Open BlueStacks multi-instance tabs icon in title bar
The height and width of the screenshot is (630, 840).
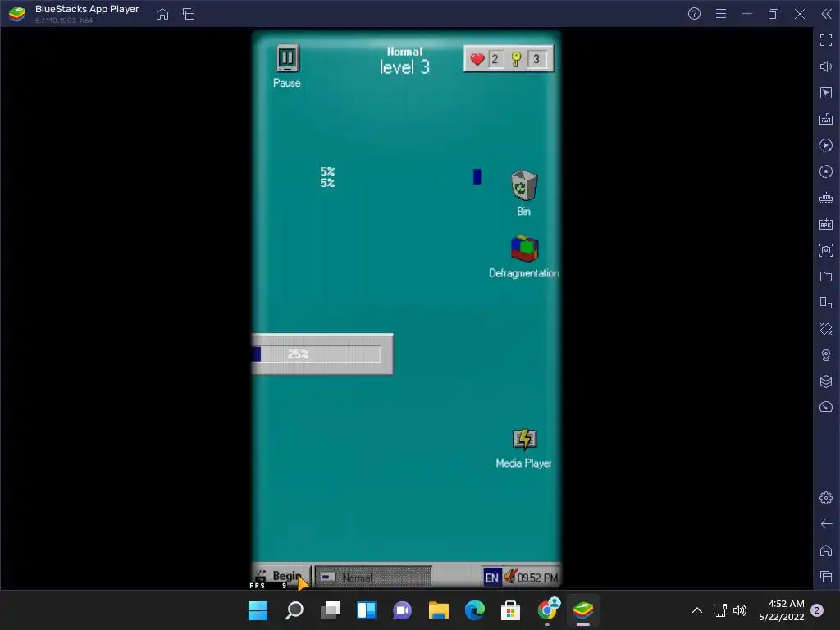(x=189, y=14)
